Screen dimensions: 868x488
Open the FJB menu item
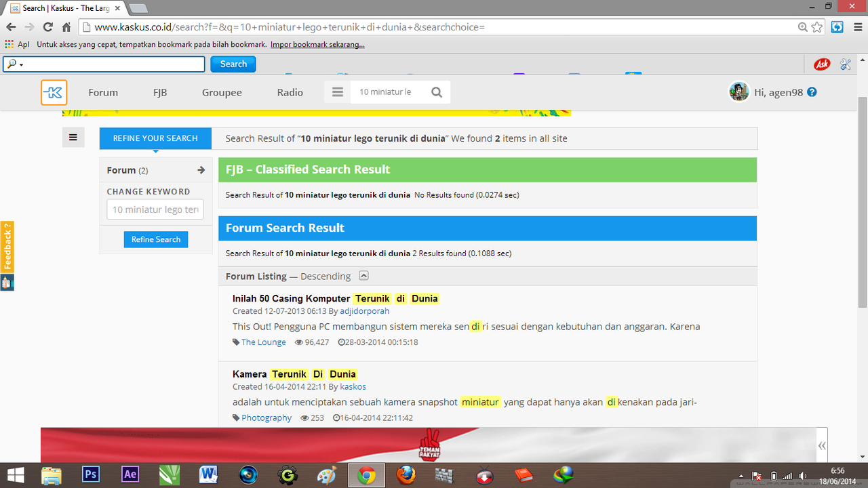pyautogui.click(x=160, y=92)
